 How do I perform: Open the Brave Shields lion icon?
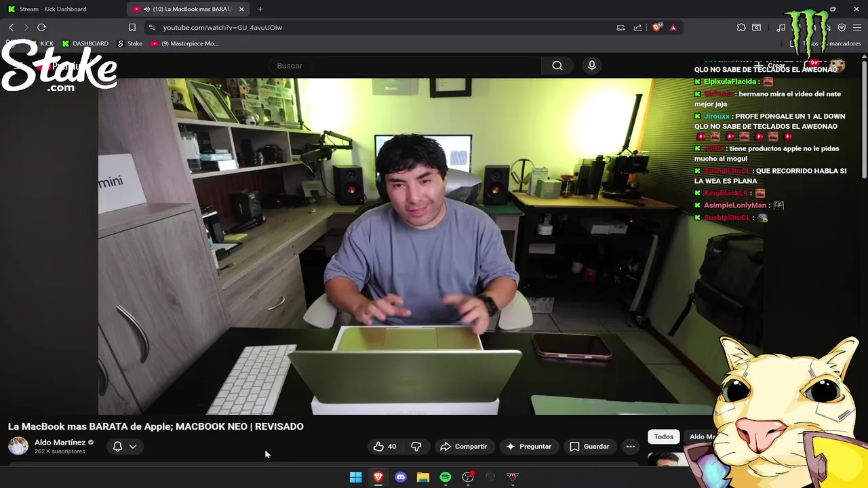[656, 27]
